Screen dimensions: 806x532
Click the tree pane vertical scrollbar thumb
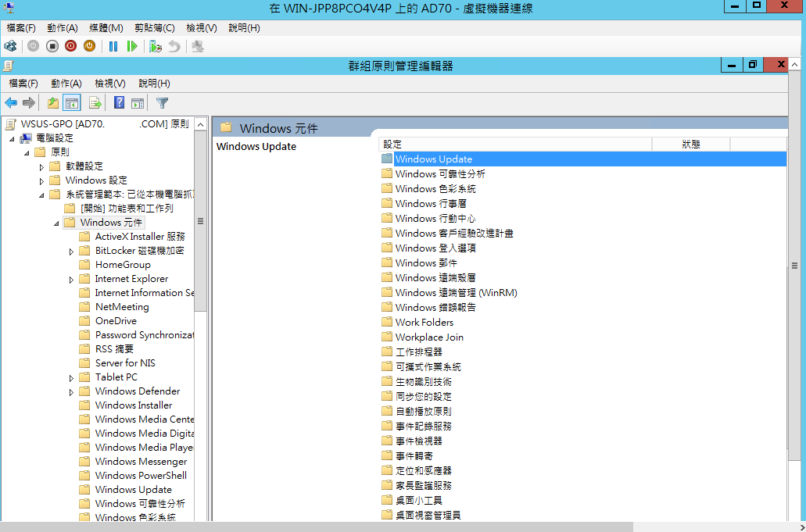click(x=200, y=221)
